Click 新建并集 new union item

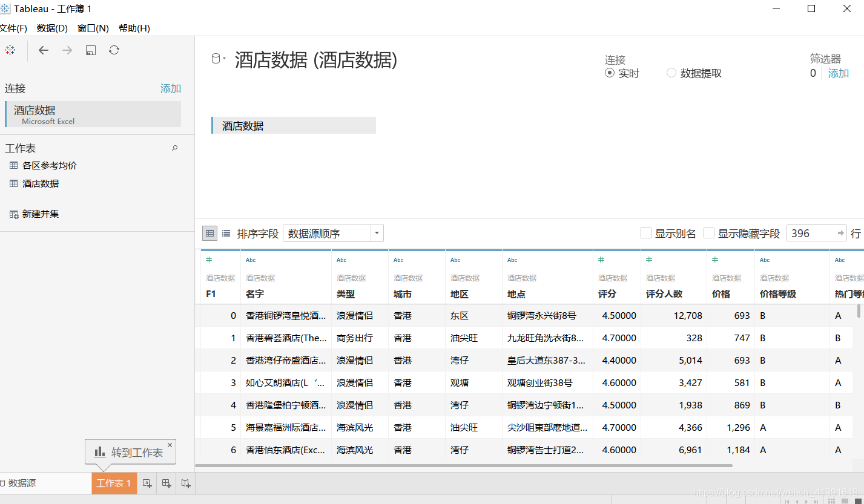point(41,214)
